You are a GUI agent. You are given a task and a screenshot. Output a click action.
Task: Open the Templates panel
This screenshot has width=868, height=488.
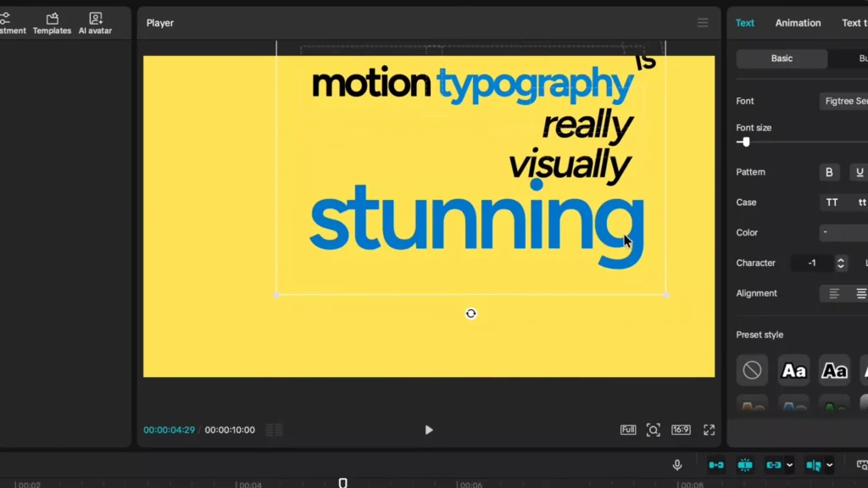coord(51,22)
